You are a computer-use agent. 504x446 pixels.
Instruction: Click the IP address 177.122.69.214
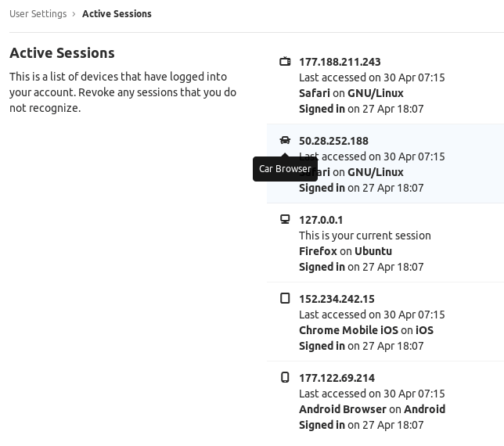coord(337,378)
